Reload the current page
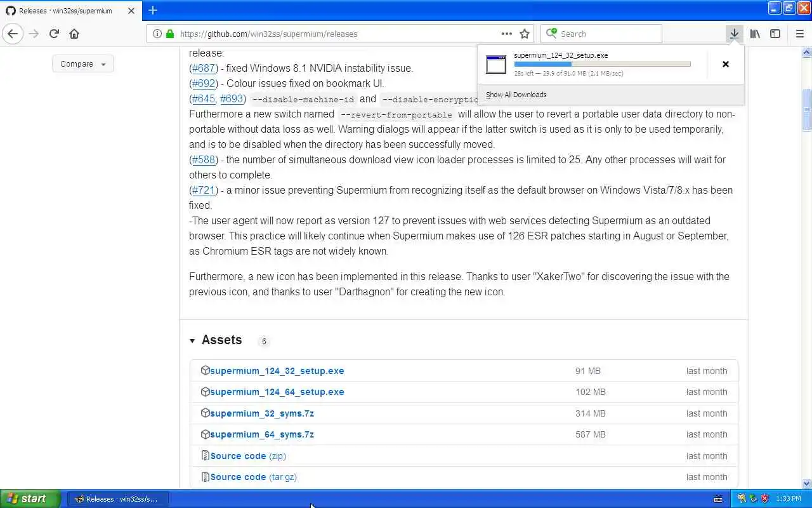Viewport: 812px width, 508px height. (54, 34)
